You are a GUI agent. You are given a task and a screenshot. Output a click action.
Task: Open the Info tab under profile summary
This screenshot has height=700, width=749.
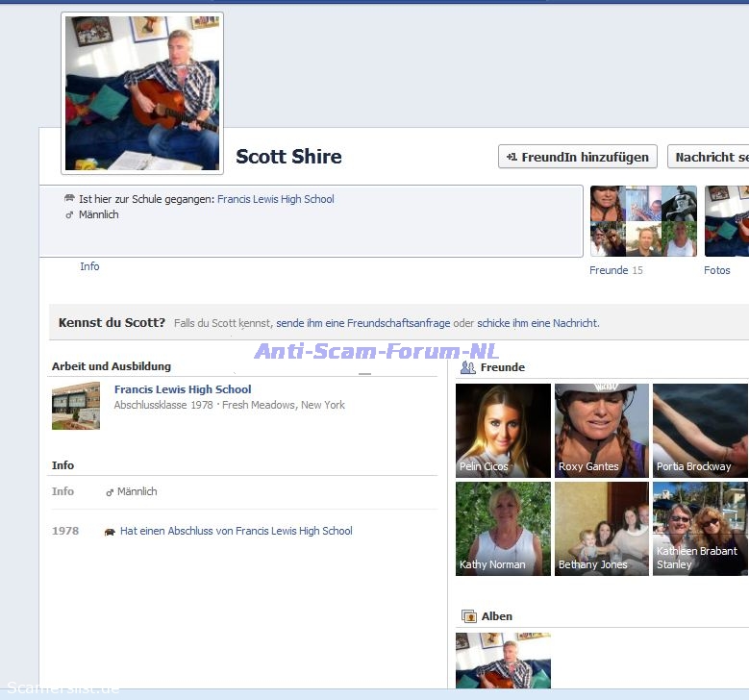point(89,266)
